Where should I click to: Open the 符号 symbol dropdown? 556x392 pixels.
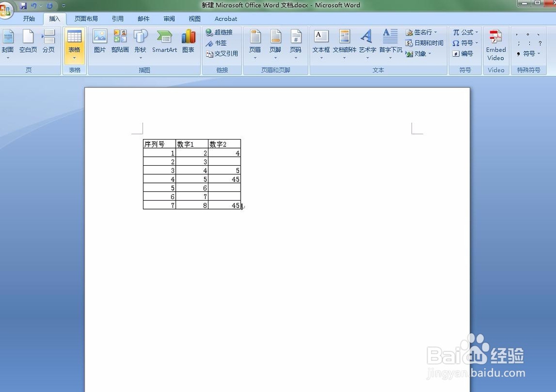coord(466,43)
